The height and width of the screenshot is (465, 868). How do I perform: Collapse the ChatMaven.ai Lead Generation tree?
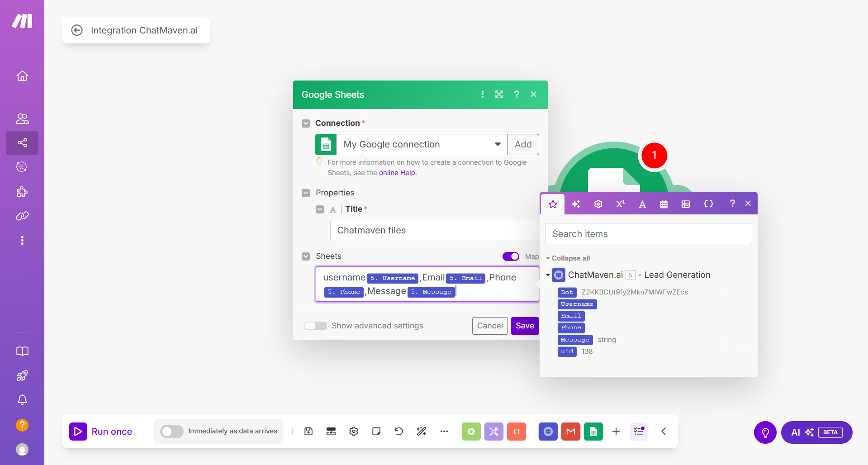548,275
